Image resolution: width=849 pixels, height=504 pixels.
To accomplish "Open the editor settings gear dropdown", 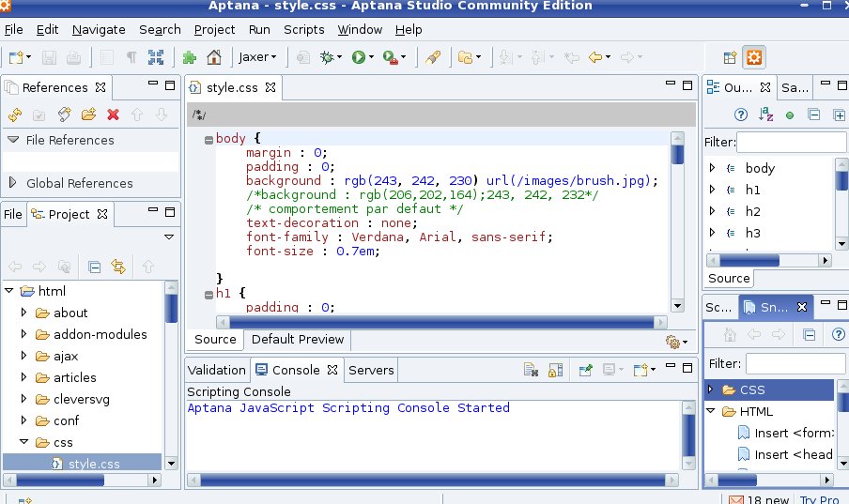I will (x=676, y=342).
